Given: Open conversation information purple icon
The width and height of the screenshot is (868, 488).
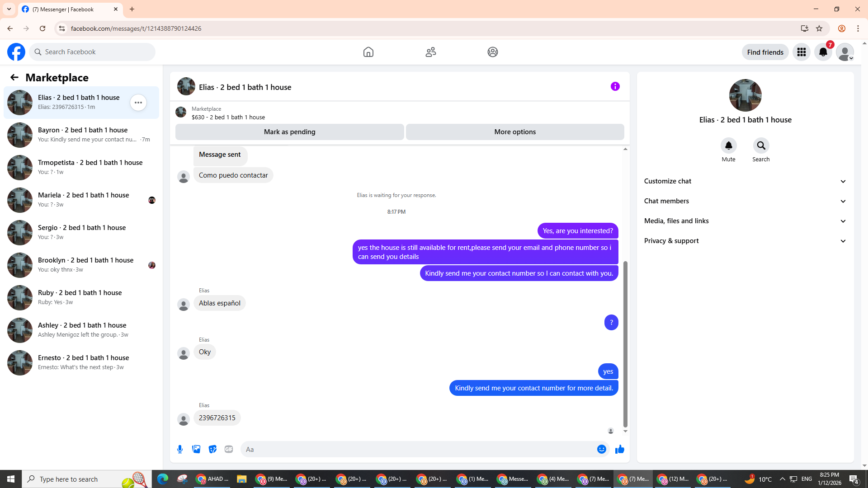Looking at the screenshot, I should coord(615,86).
